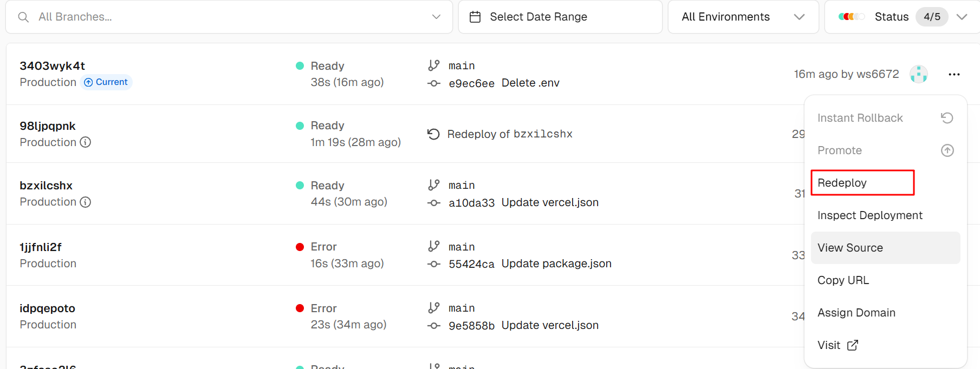
Task: Click commit e9ec6ee Delete .env link
Action: (x=504, y=83)
